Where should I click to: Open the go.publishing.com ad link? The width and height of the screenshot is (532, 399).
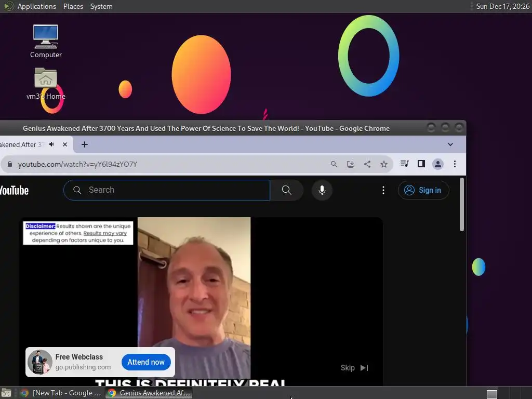(x=83, y=367)
